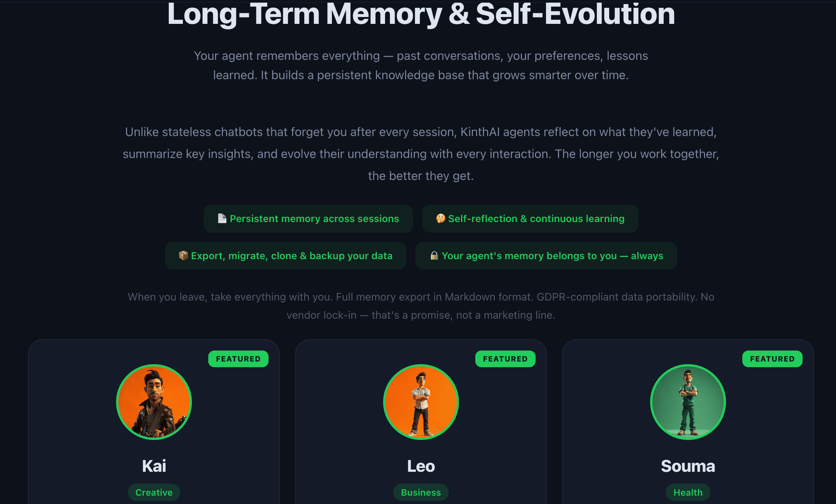Select the FEATURED badge on Kai's card
This screenshot has height=504, width=836.
(238, 358)
